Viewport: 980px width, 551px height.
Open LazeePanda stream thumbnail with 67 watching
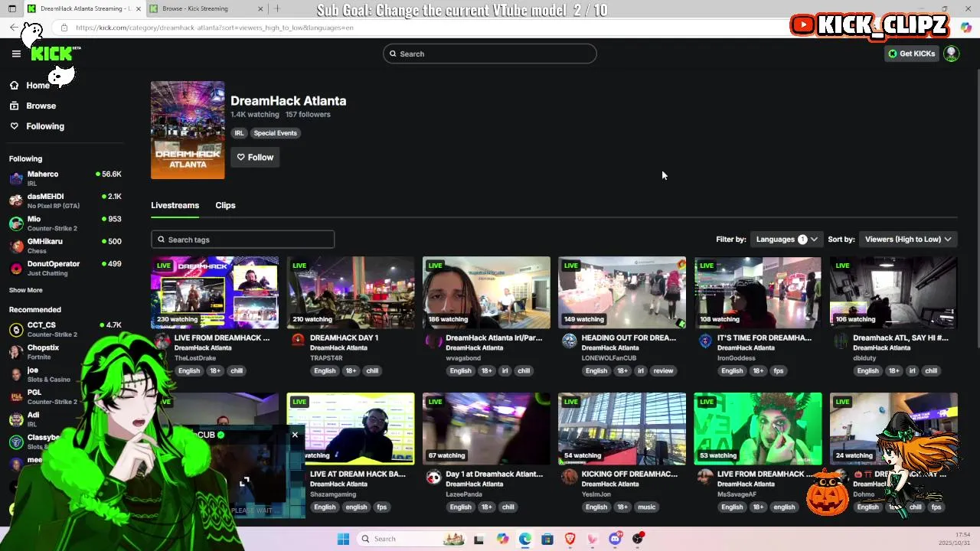pyautogui.click(x=486, y=428)
